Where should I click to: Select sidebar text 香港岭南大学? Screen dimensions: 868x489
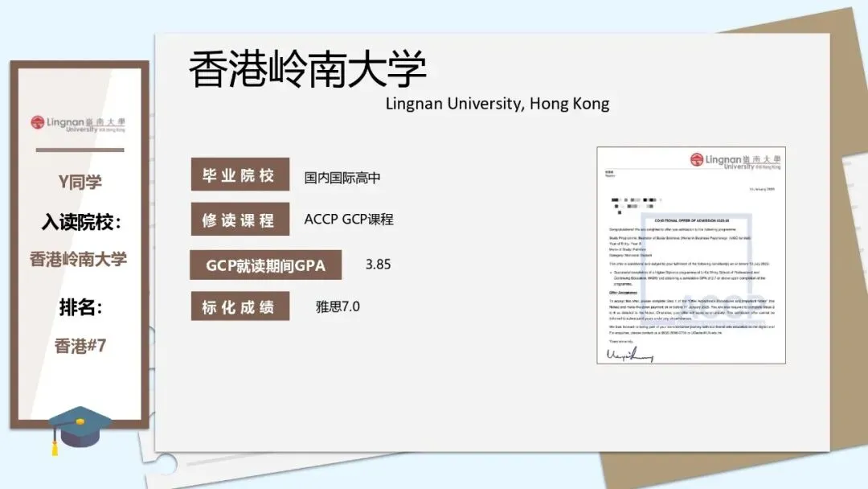coord(78,259)
